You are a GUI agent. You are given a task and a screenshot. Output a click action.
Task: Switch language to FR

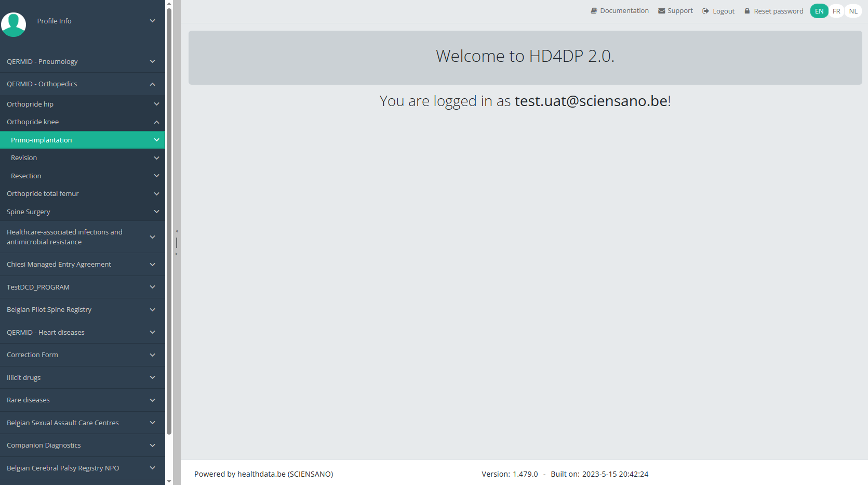(836, 11)
